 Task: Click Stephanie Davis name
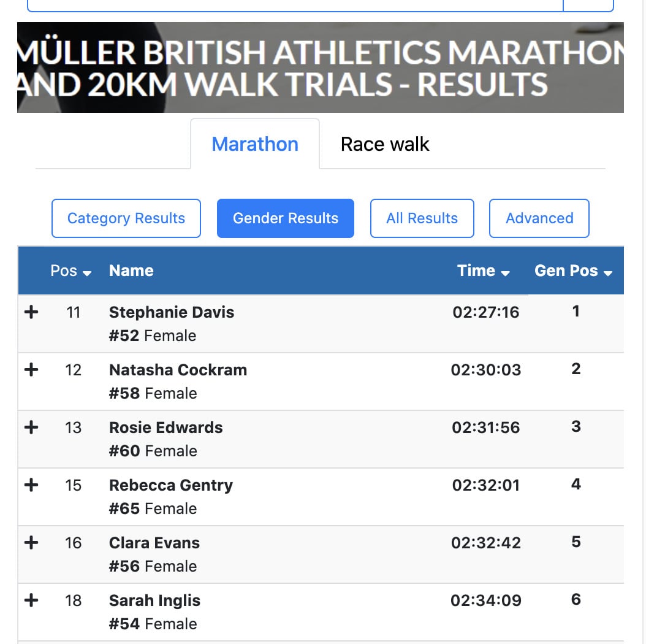pyautogui.click(x=172, y=312)
